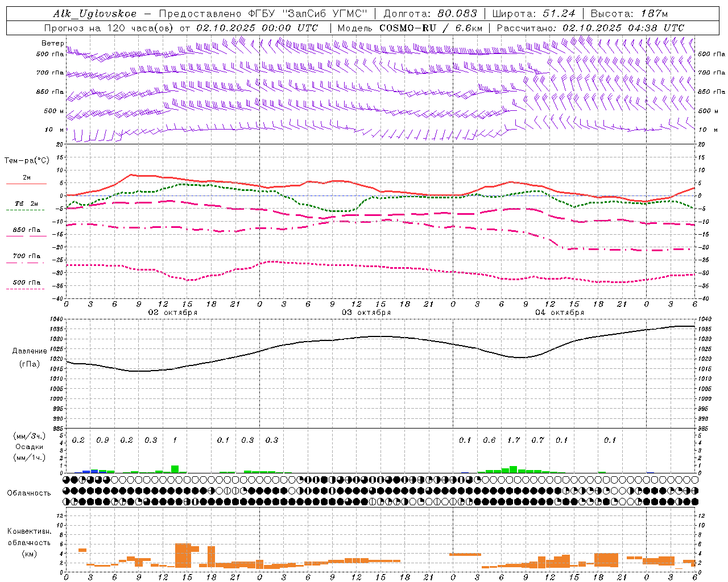Viewport: 728px width, 582px height.
Task: Click the 04 октября date label
Action: [x=560, y=313]
